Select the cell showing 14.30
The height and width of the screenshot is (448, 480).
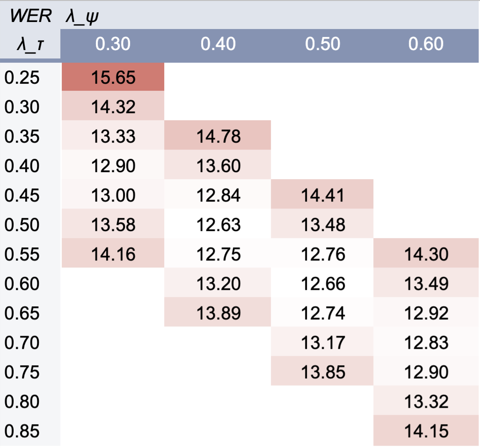[x=426, y=253]
